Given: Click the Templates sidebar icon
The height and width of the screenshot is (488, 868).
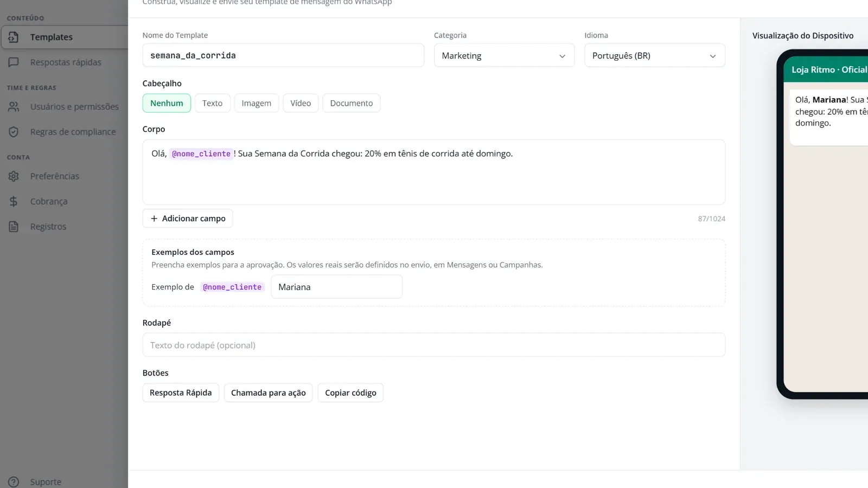Looking at the screenshot, I should tap(14, 37).
